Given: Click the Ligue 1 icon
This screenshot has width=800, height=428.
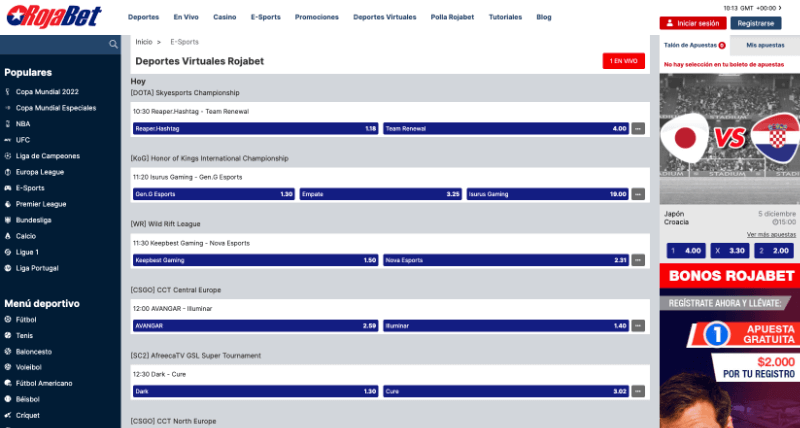Looking at the screenshot, I should point(7,252).
